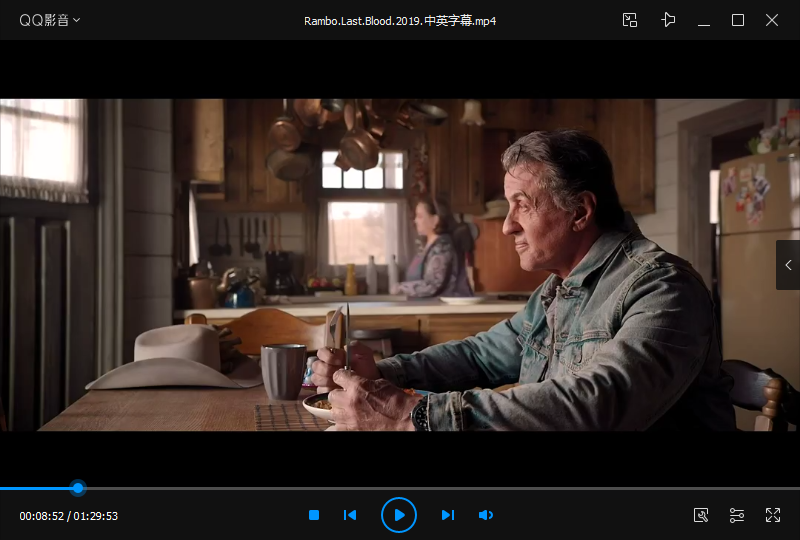Click the progress bar scrubber handle
The image size is (800, 540).
(x=78, y=488)
